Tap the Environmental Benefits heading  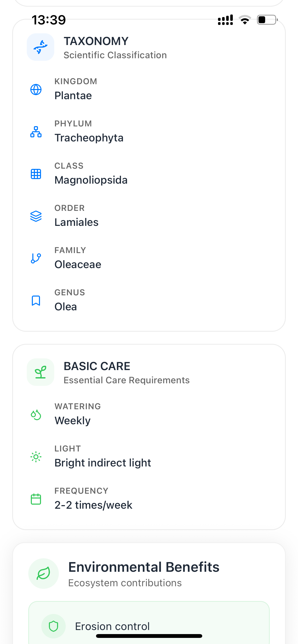pyautogui.click(x=144, y=567)
